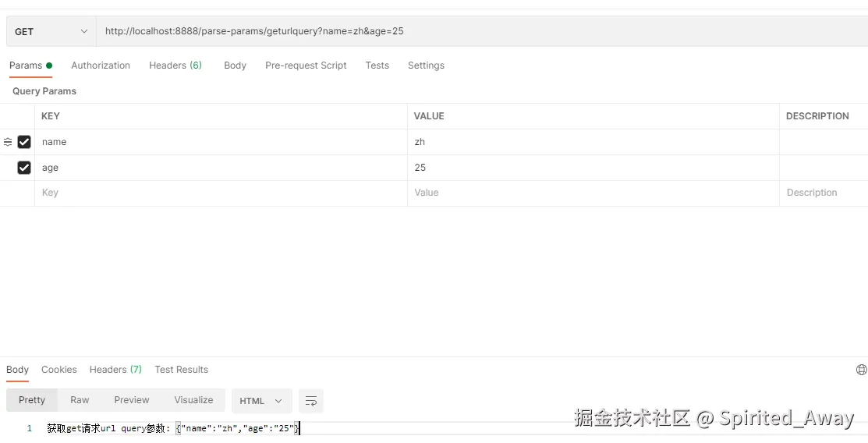Select the Pretty view button
This screenshot has height=443, width=868.
(31, 400)
